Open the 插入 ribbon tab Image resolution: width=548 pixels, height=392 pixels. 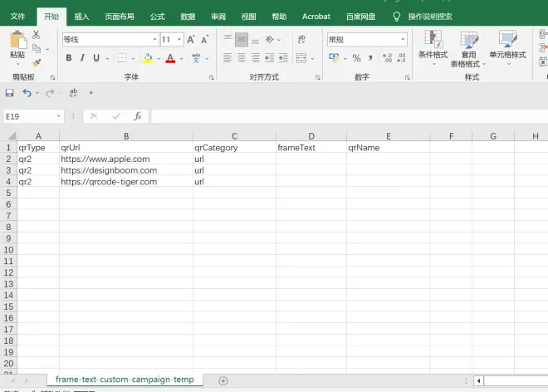(x=81, y=16)
